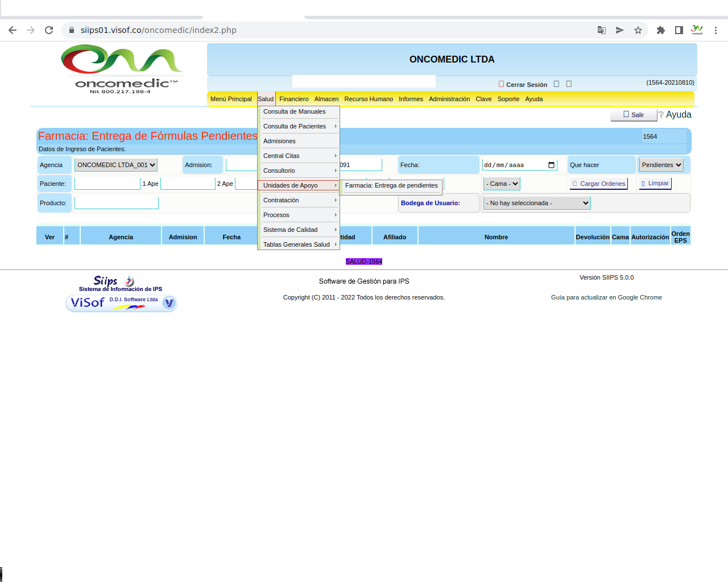728x582 pixels.
Task: Open the Pendientes dropdown under Que hacer
Action: pyautogui.click(x=661, y=165)
